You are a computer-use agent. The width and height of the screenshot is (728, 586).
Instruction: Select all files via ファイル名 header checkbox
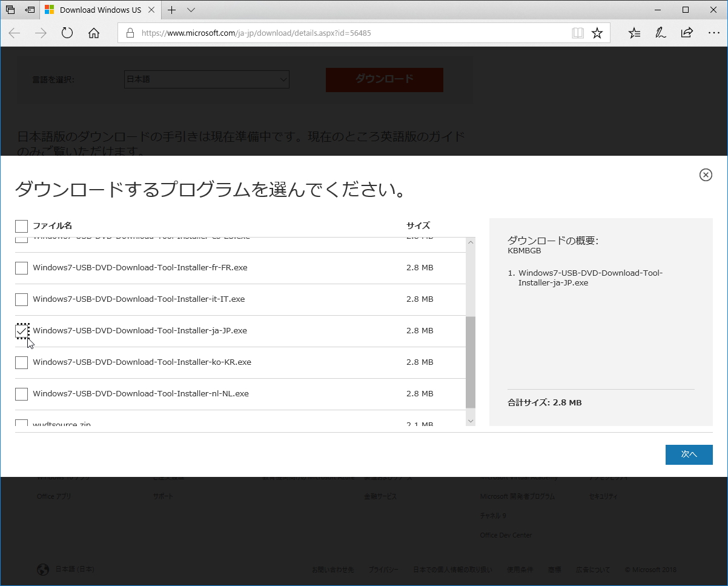21,225
